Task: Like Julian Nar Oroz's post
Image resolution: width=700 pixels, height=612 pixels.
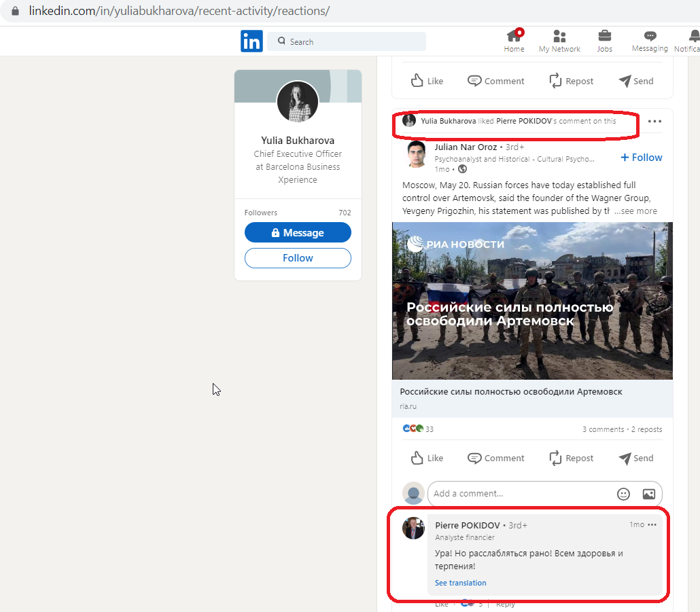Action: tap(426, 458)
